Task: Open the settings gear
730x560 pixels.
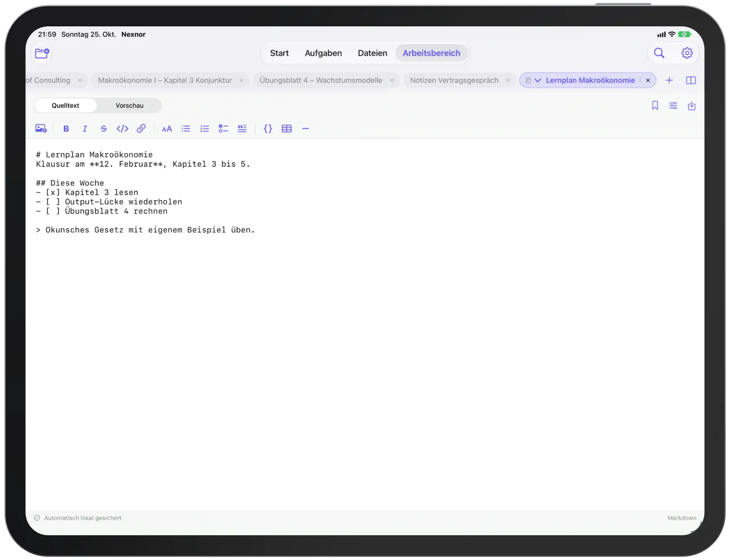Action: [x=687, y=53]
